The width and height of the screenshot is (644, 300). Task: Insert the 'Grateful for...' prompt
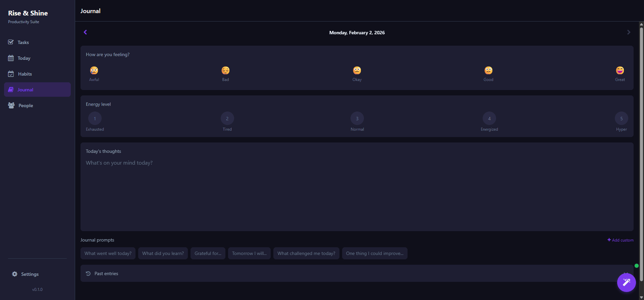click(x=208, y=253)
